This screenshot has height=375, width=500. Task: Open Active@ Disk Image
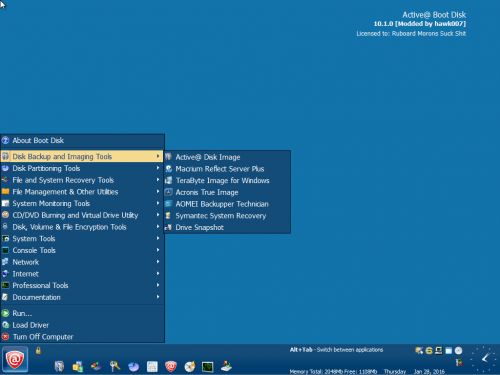[227, 157]
